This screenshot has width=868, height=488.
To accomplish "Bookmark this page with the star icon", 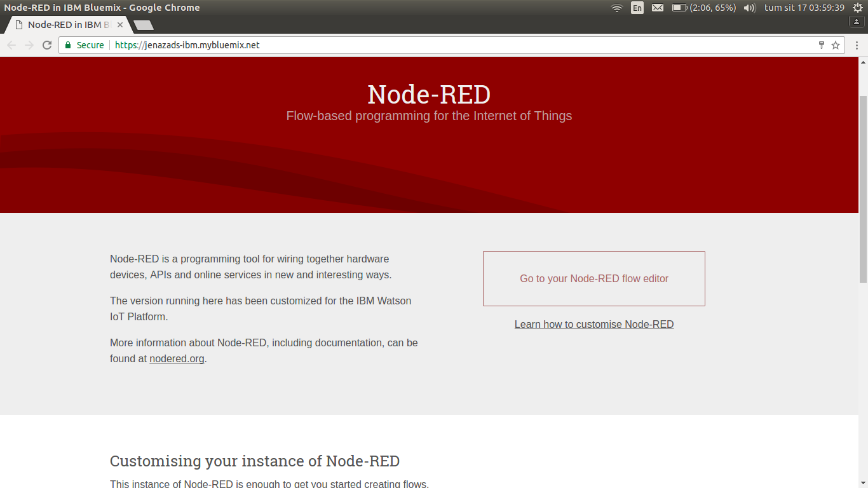I will 836,45.
